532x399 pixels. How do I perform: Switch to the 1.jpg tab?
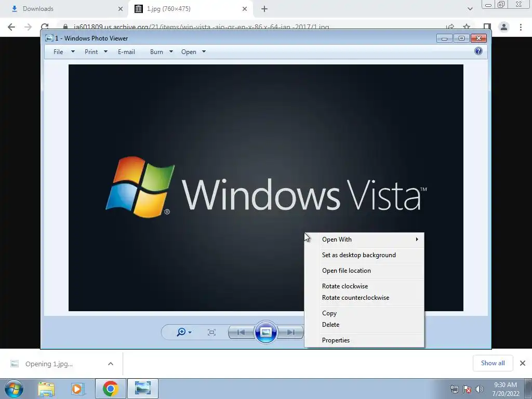[x=190, y=9]
